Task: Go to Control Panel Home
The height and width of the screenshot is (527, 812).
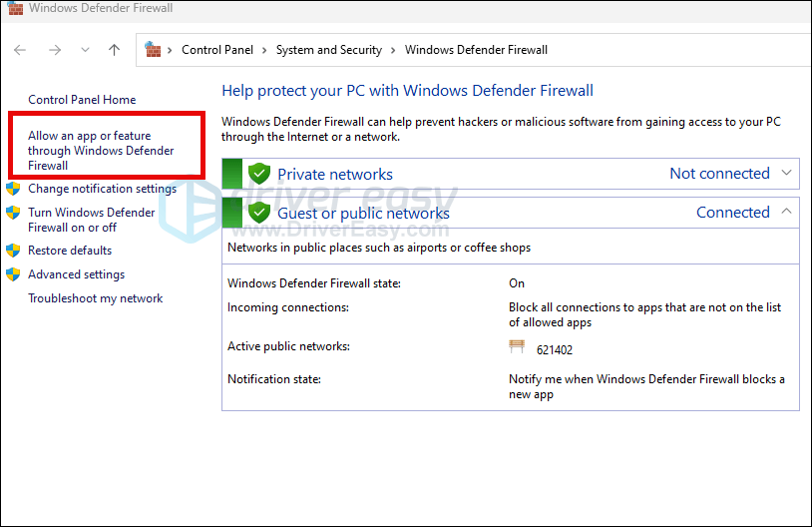Action: pos(82,100)
